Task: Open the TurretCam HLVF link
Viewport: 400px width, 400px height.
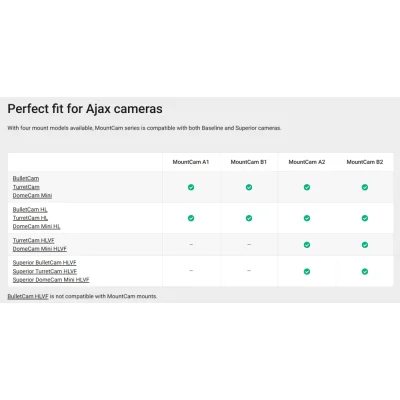Action: click(x=33, y=240)
